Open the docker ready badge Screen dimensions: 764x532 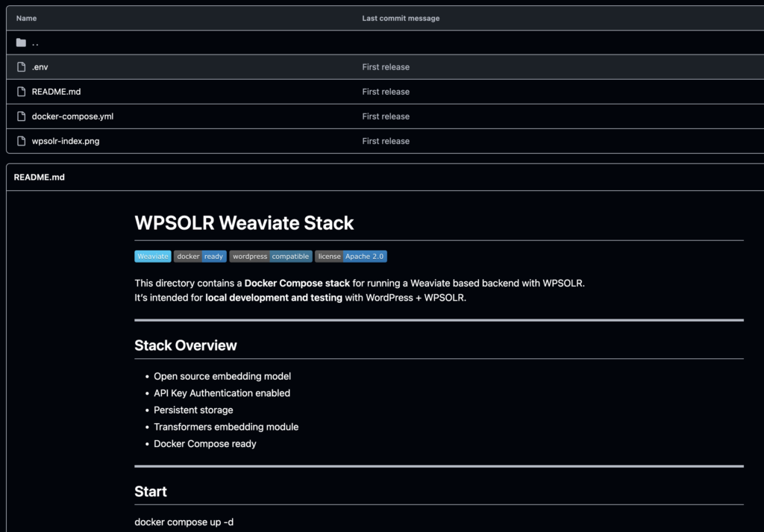pyautogui.click(x=200, y=256)
